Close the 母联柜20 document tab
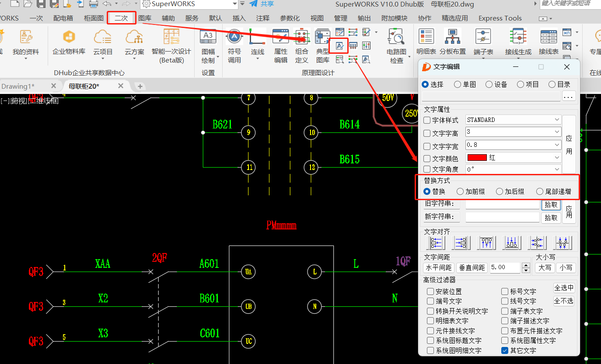601x364 pixels. (x=121, y=86)
